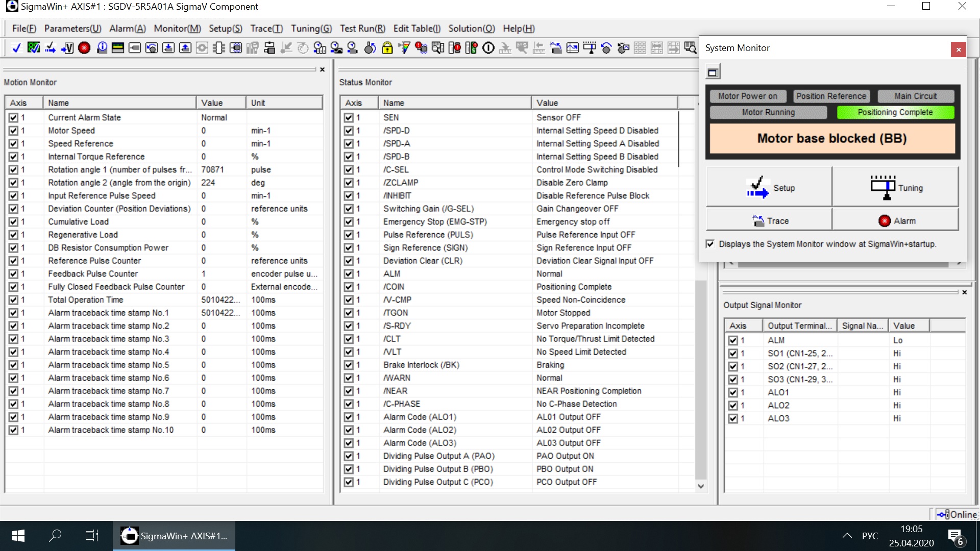980x551 pixels.
Task: Click the small window icon in System Monitor
Action: coord(713,72)
